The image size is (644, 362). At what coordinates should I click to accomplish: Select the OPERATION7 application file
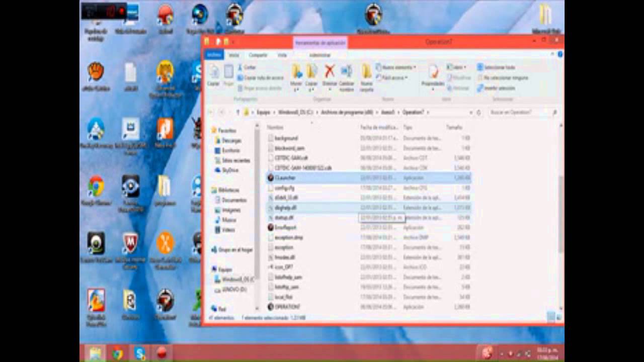point(368,307)
